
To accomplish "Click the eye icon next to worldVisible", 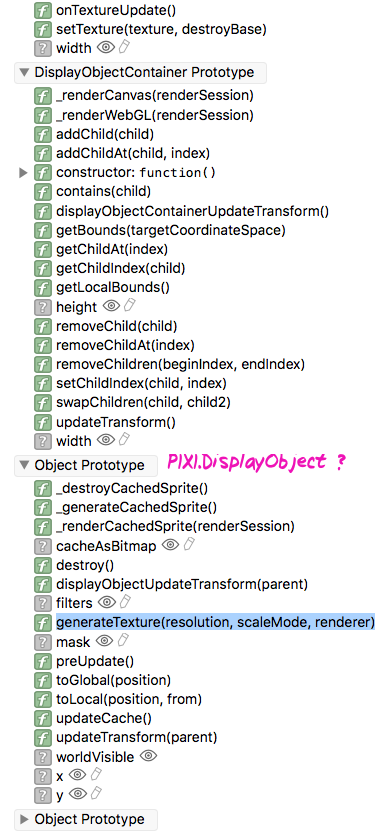I will pos(148,756).
